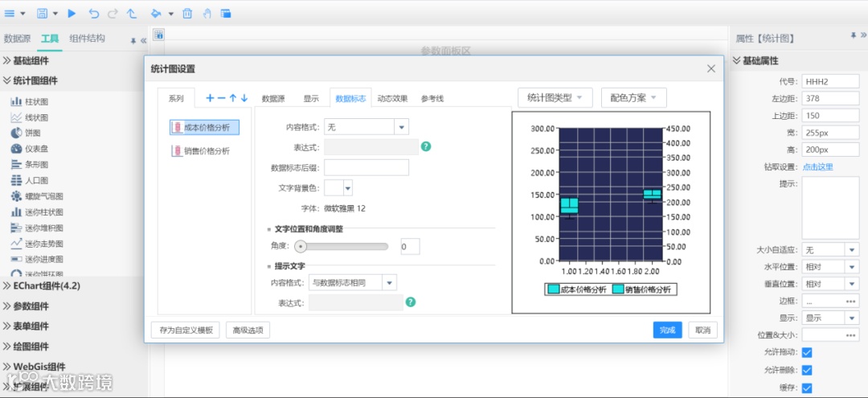Open 提示文字 内容格式 dropdown 与数据标志相同
The height and width of the screenshot is (398, 868).
(353, 282)
